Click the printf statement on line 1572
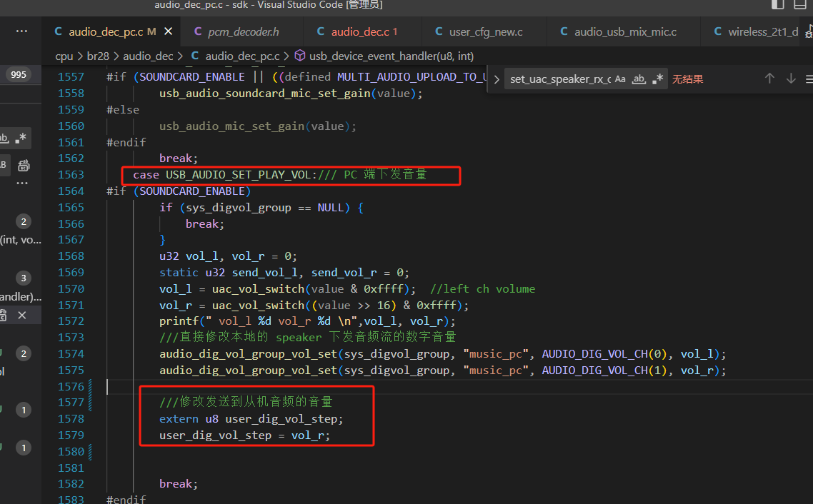This screenshot has width=813, height=504. [307, 321]
